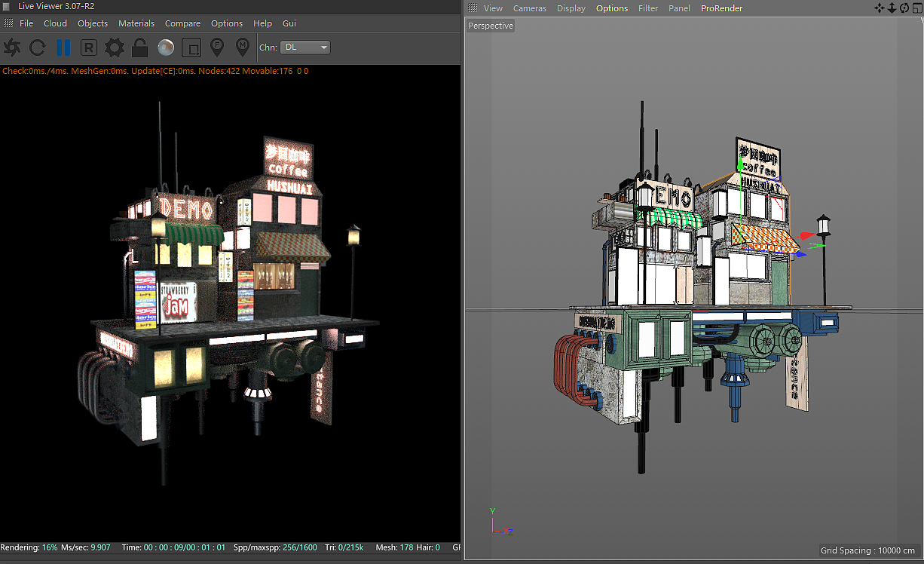
Task: Open viewport View menu
Action: point(494,8)
